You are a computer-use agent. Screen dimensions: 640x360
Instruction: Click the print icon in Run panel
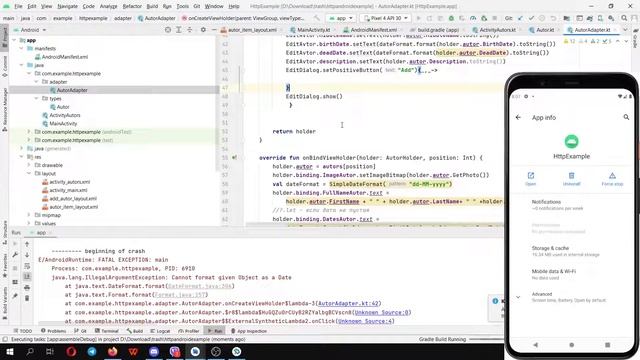[27, 288]
